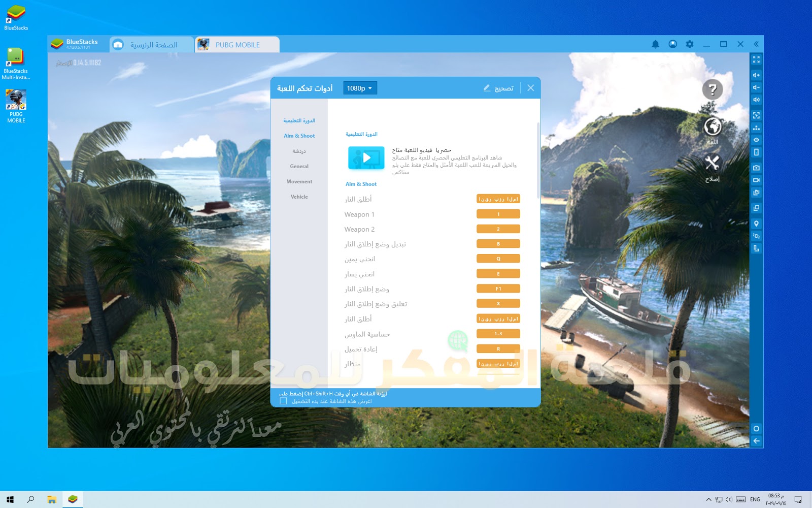Click the focus-frame icon below the speaker icon
812x508 pixels.
pyautogui.click(x=756, y=115)
